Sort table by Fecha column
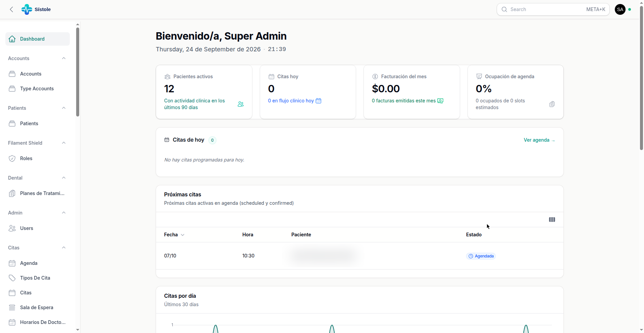 (x=174, y=235)
